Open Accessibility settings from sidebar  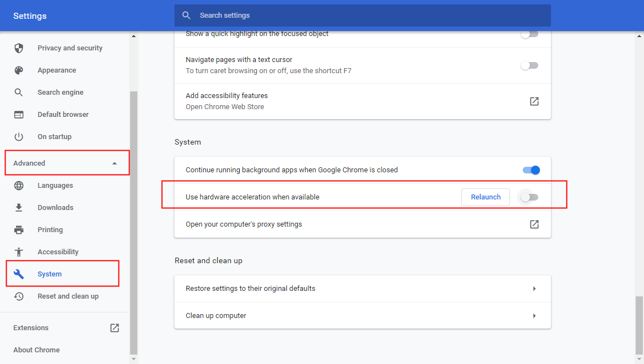58,252
